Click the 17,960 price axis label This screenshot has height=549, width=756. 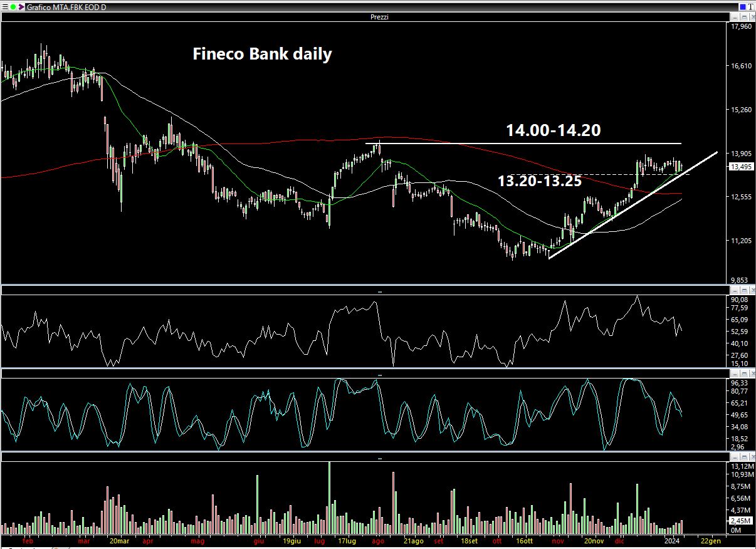click(741, 27)
